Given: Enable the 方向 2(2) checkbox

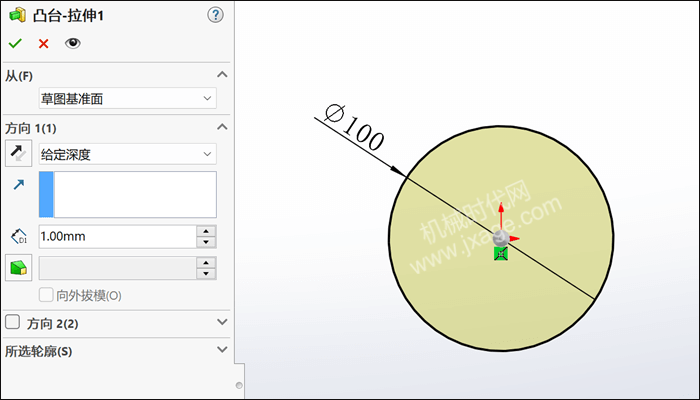Looking at the screenshot, I should coord(12,322).
